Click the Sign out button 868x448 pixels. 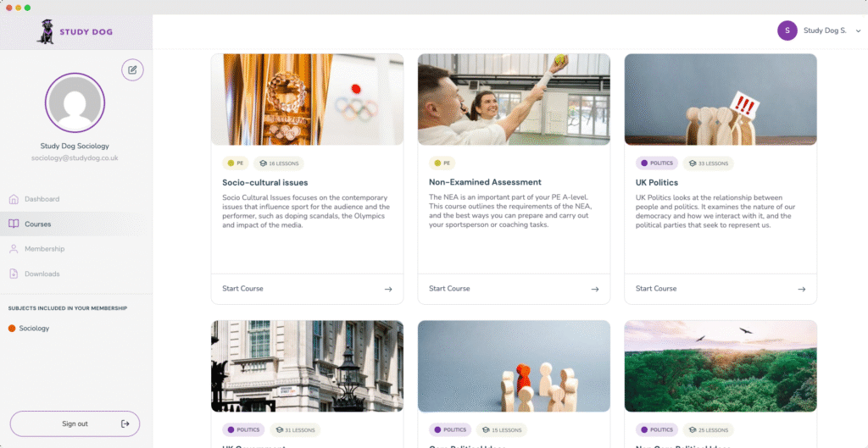[x=75, y=423]
